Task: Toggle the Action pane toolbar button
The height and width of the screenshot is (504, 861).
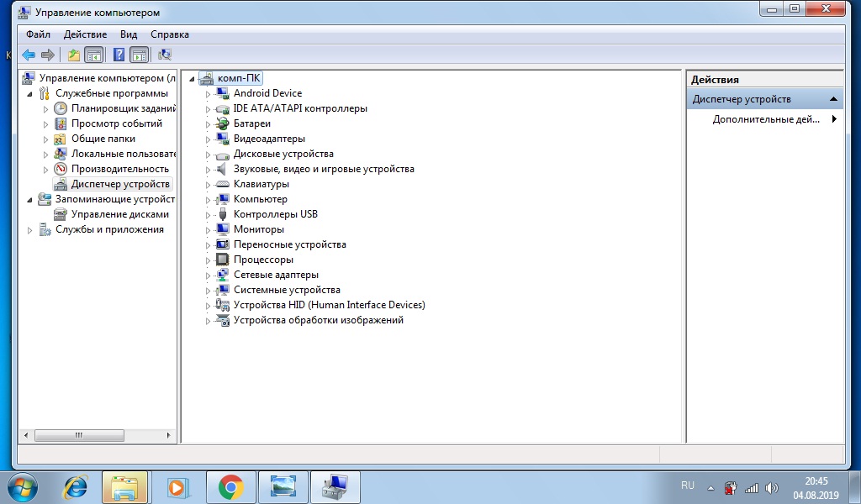Action: click(x=140, y=55)
